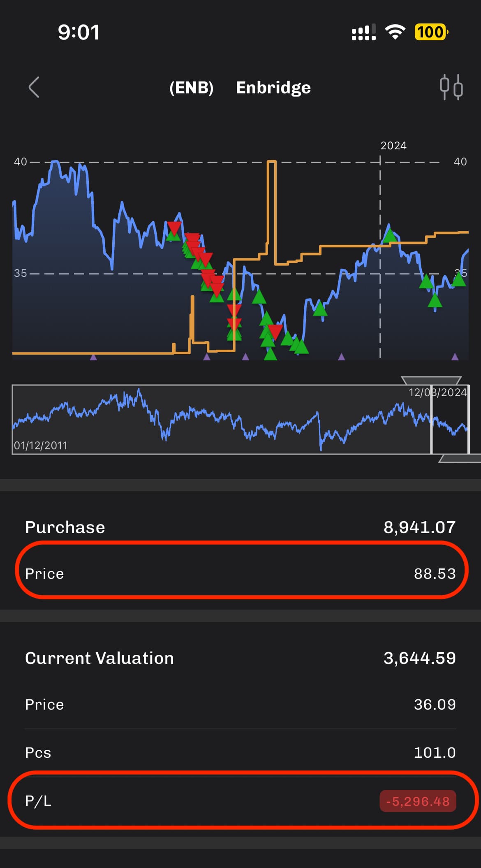This screenshot has width=481, height=868.
Task: Tap rightmost purple triangle on chart baseline
Action: point(455,357)
